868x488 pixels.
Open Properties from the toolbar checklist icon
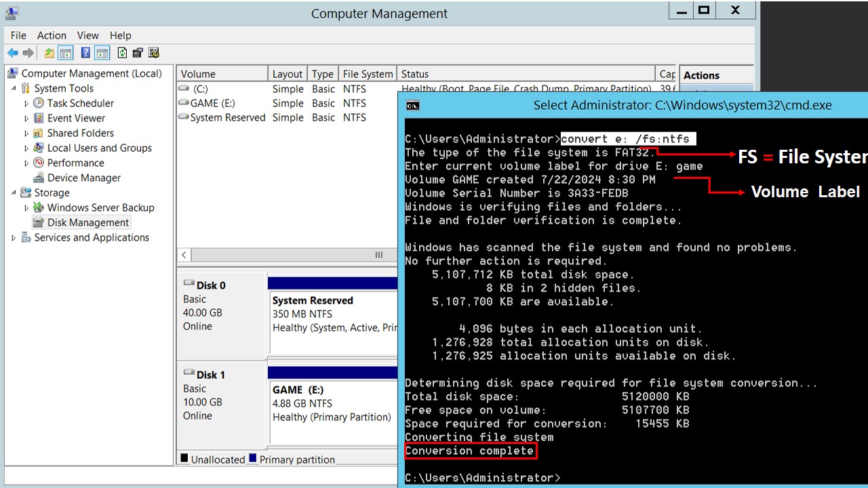pyautogui.click(x=138, y=53)
